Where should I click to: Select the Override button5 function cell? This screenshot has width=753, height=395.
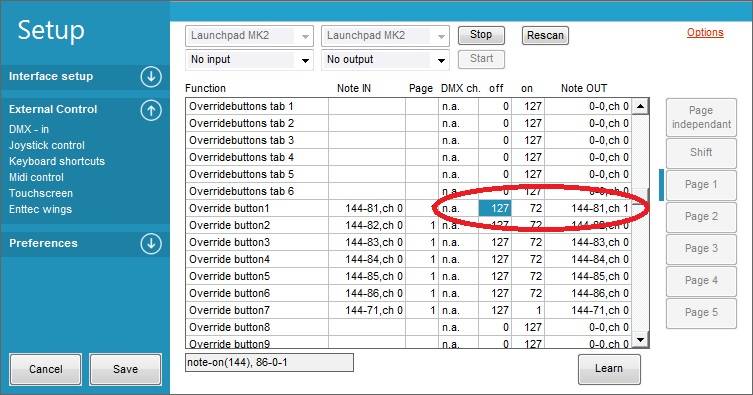(257, 276)
